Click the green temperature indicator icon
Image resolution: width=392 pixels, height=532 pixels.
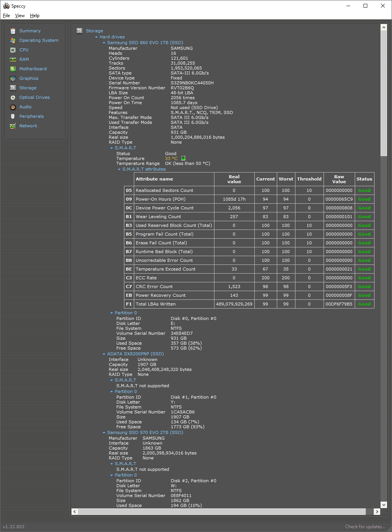pyautogui.click(x=183, y=158)
